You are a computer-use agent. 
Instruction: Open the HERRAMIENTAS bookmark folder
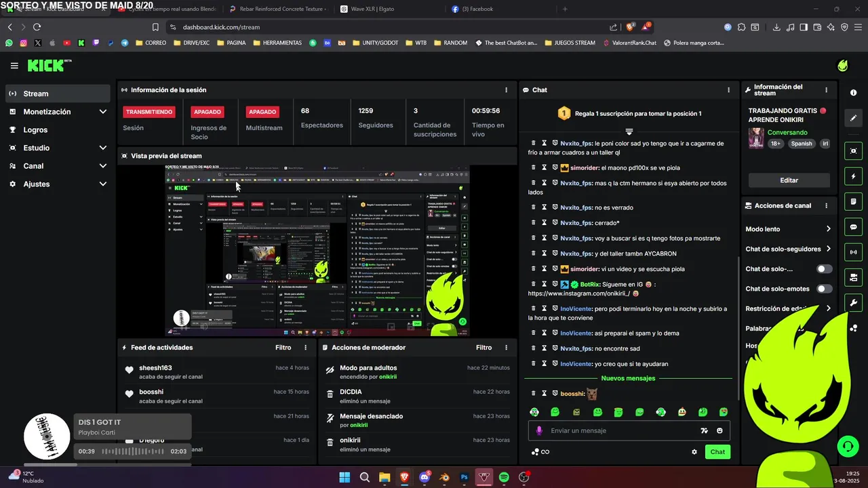[277, 43]
